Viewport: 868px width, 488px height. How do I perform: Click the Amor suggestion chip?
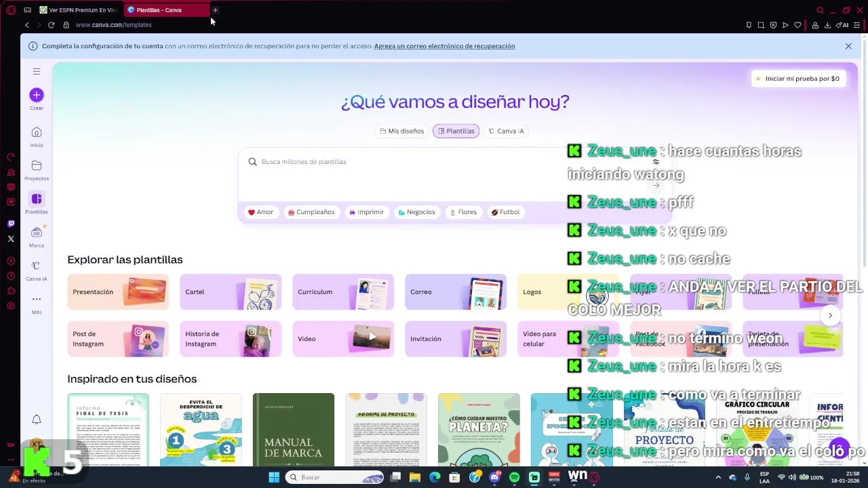click(260, 212)
